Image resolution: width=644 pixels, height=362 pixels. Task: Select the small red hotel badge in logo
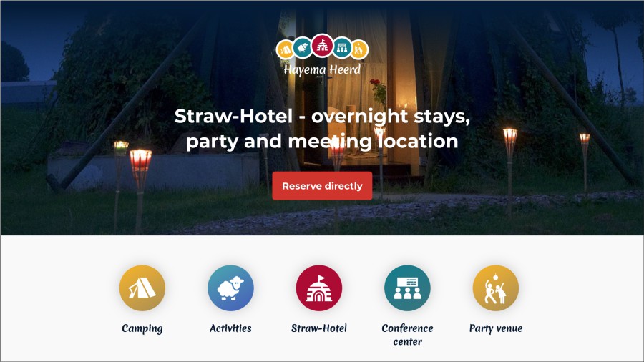pyautogui.click(x=323, y=45)
